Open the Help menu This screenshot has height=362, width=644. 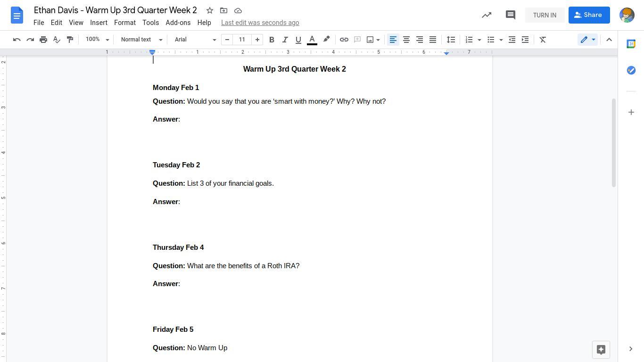204,23
